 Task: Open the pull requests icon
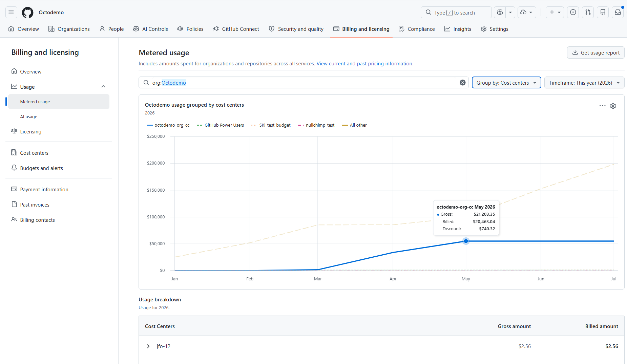point(588,13)
